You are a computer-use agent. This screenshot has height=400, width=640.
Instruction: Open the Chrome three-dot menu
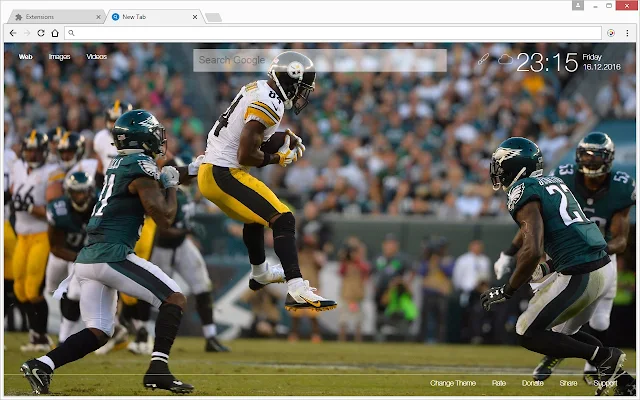click(x=627, y=33)
